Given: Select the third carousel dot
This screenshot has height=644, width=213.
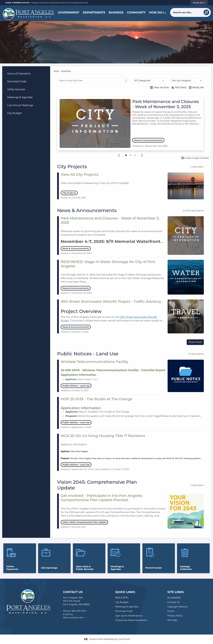Looking at the screenshot, I should (x=135, y=155).
